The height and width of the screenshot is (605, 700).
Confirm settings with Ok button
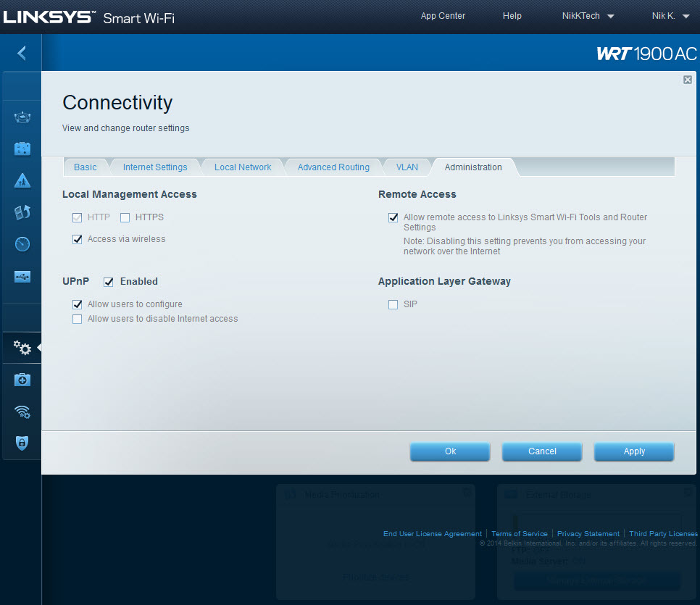point(450,451)
